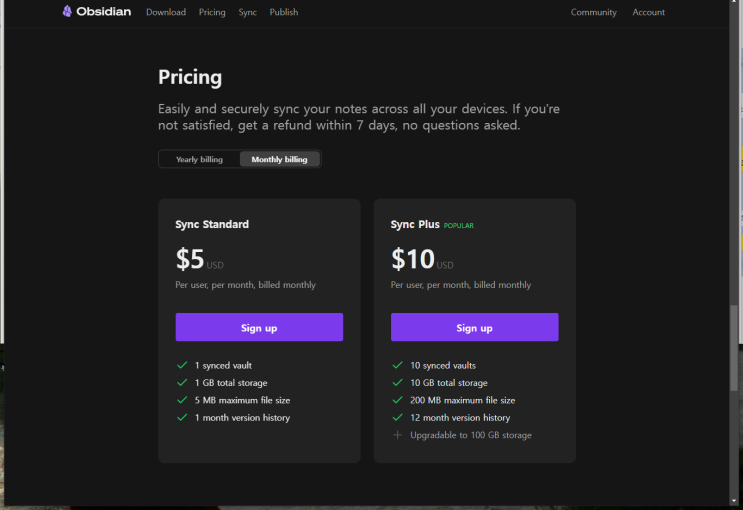The height and width of the screenshot is (510, 743).
Task: Click the Obsidian logo icon
Action: tap(67, 12)
